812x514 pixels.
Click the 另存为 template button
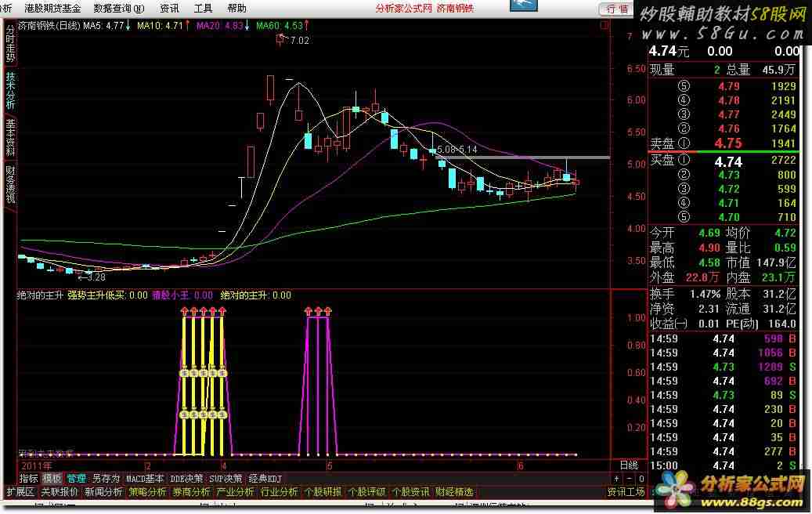106,478
